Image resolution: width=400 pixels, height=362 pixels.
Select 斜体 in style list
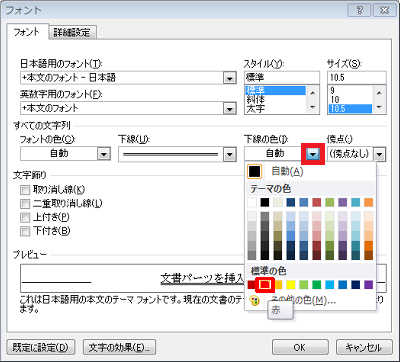pyautogui.click(x=275, y=99)
